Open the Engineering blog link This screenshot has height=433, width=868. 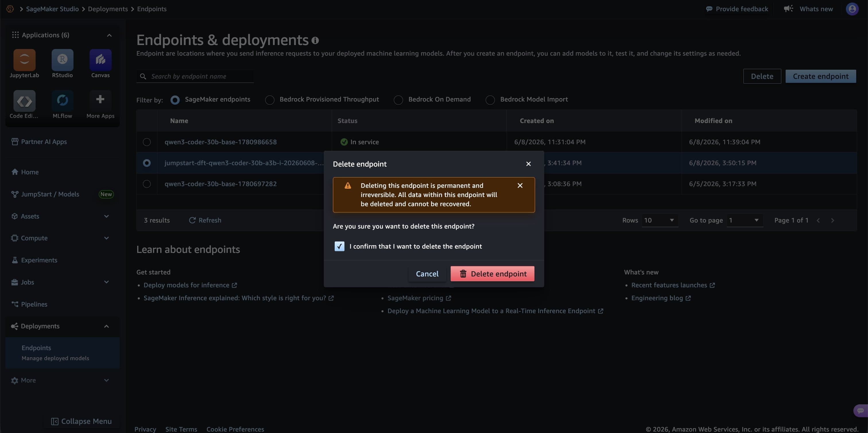pos(661,298)
